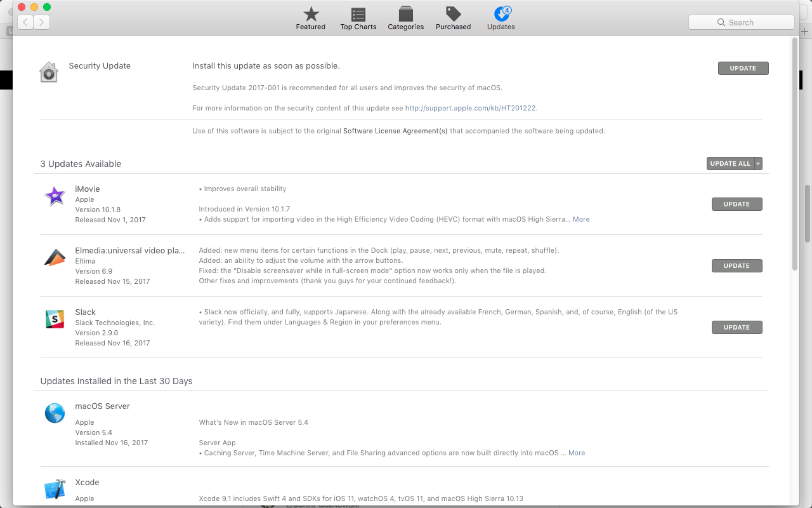The height and width of the screenshot is (508, 812).
Task: Click the Top Charts tab label
Action: pyautogui.click(x=358, y=27)
